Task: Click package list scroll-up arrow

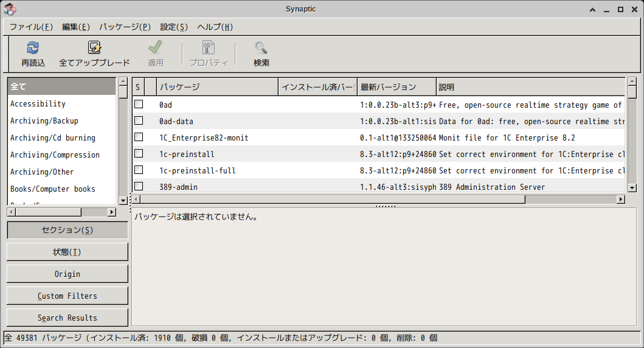Action: click(x=632, y=82)
